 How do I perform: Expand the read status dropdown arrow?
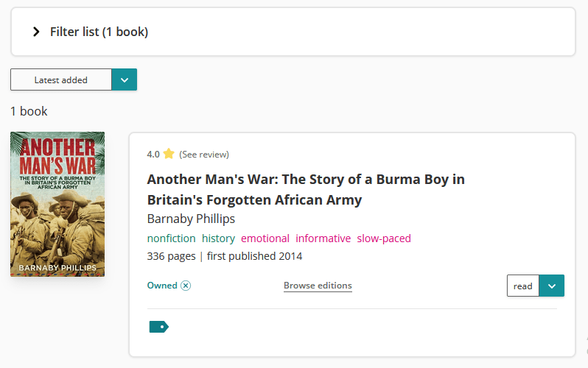552,286
